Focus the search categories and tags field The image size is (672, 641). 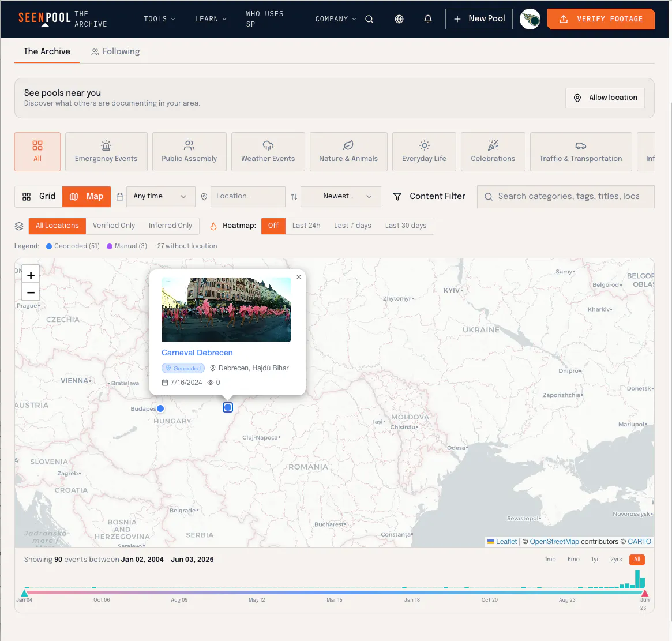coord(566,197)
